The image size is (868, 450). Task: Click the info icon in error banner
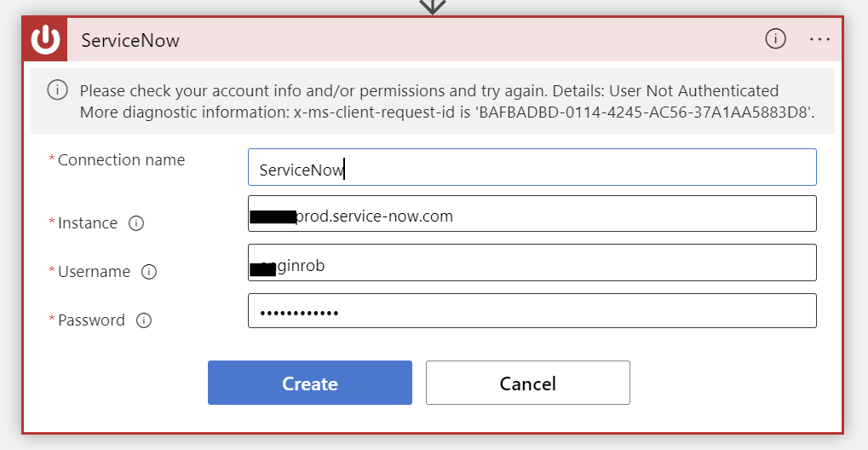coord(58,89)
